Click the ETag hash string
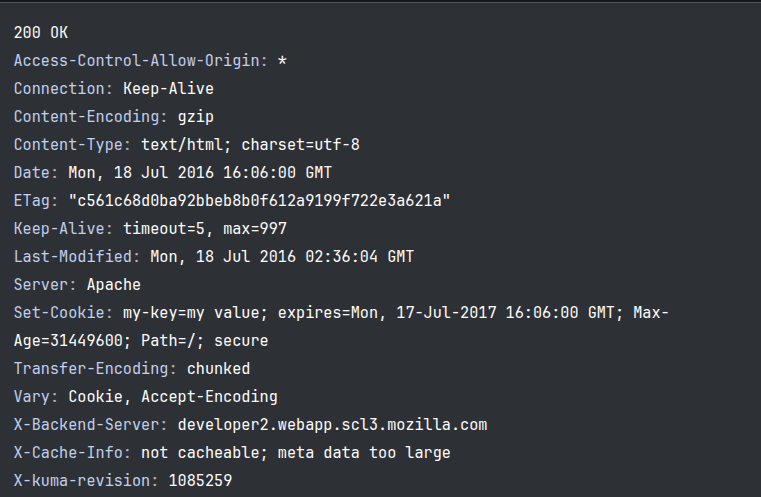The image size is (761, 497). click(260, 200)
